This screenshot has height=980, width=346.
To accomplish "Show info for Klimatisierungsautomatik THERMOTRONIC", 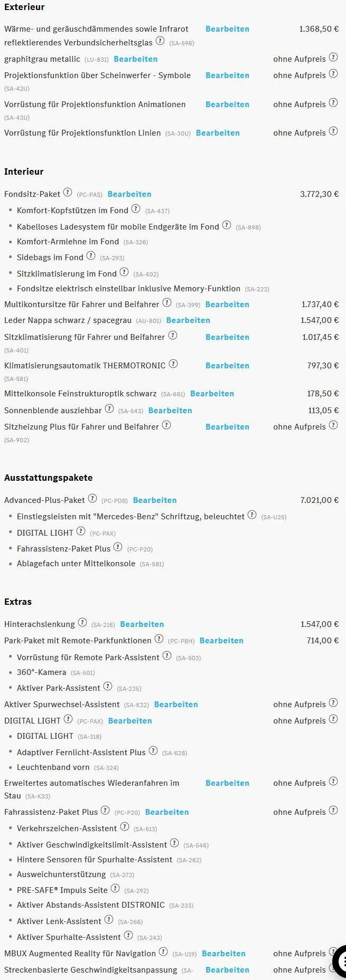I will coord(173,364).
